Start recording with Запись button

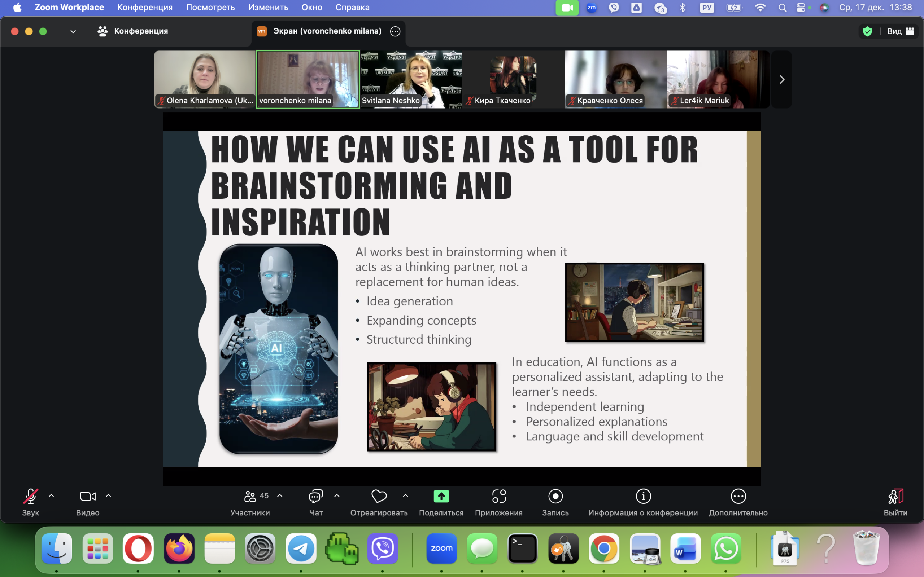[555, 497]
